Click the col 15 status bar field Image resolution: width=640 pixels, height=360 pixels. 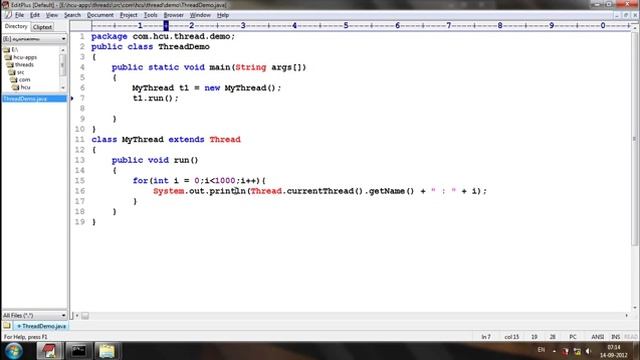point(511,337)
